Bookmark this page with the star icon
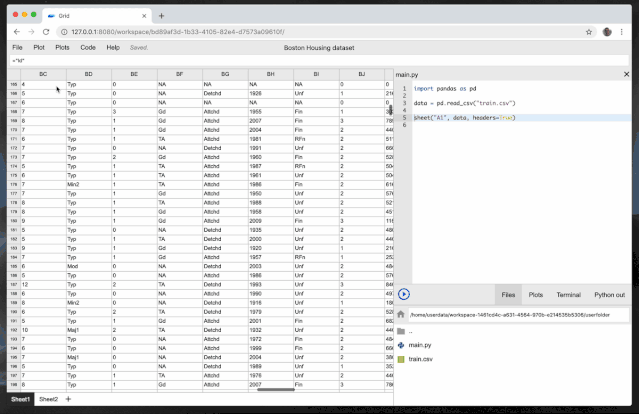The image size is (639, 414). (x=588, y=32)
